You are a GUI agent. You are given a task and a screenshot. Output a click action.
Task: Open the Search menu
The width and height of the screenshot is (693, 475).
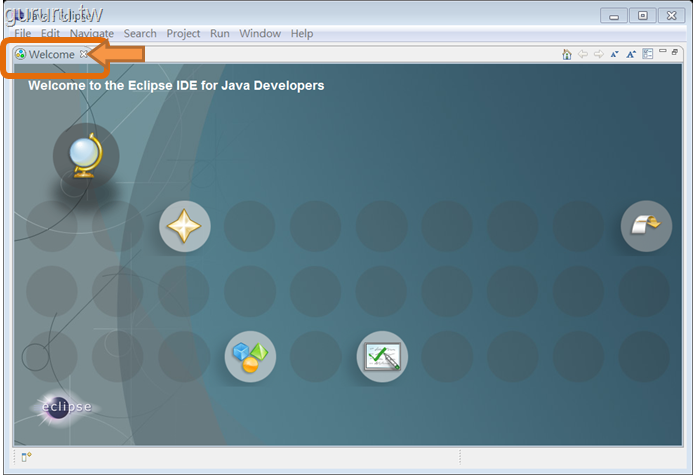tap(140, 34)
